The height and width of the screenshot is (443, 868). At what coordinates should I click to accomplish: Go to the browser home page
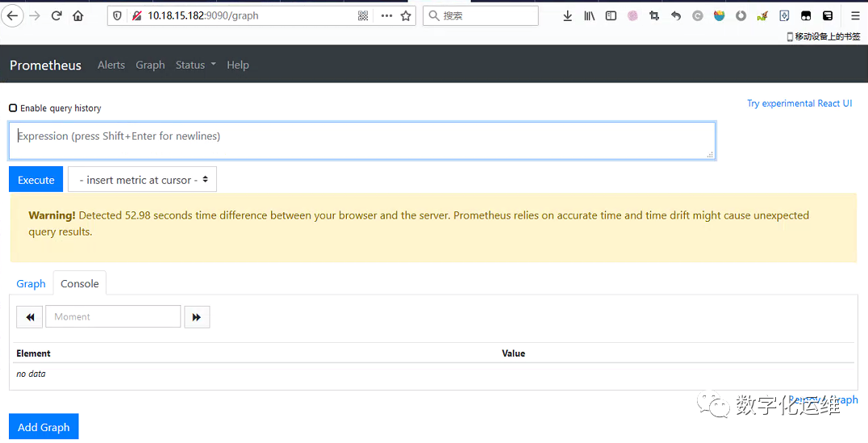pyautogui.click(x=77, y=15)
